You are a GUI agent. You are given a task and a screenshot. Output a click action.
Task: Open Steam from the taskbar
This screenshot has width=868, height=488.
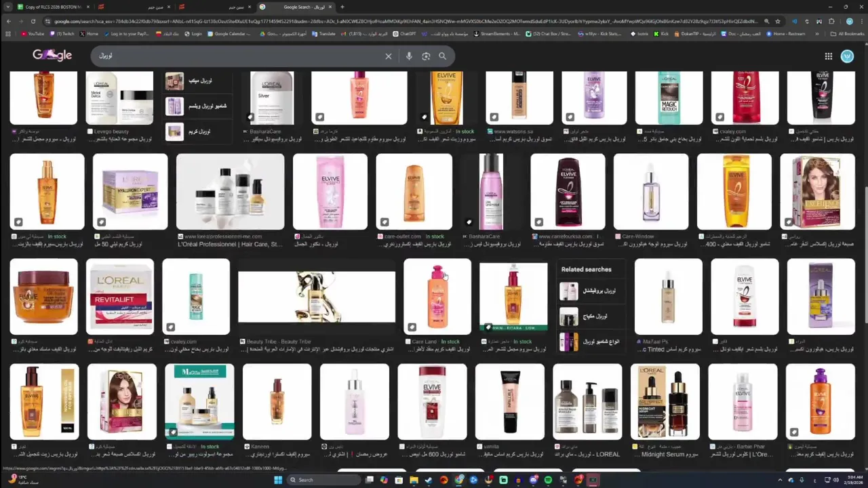pos(429,480)
